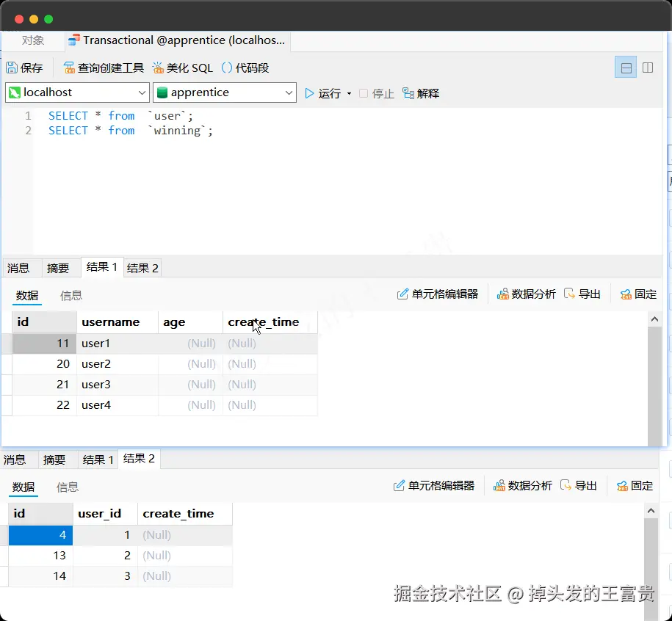
Task: Click the user table create_time column header
Action: (270, 322)
